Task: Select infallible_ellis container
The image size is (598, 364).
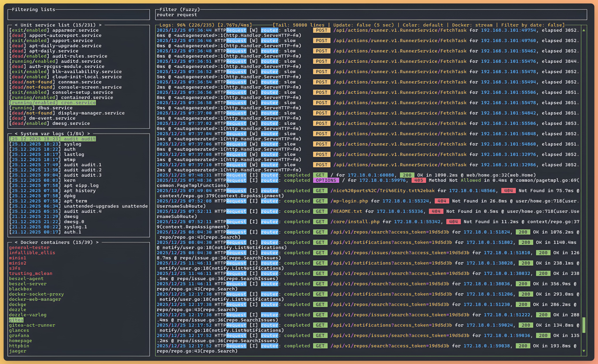Action: click(x=32, y=253)
